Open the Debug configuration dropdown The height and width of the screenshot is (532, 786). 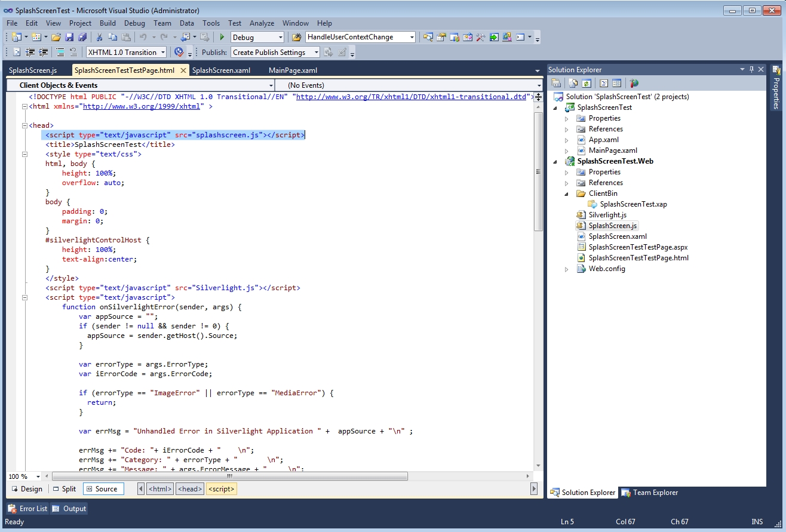click(x=280, y=37)
